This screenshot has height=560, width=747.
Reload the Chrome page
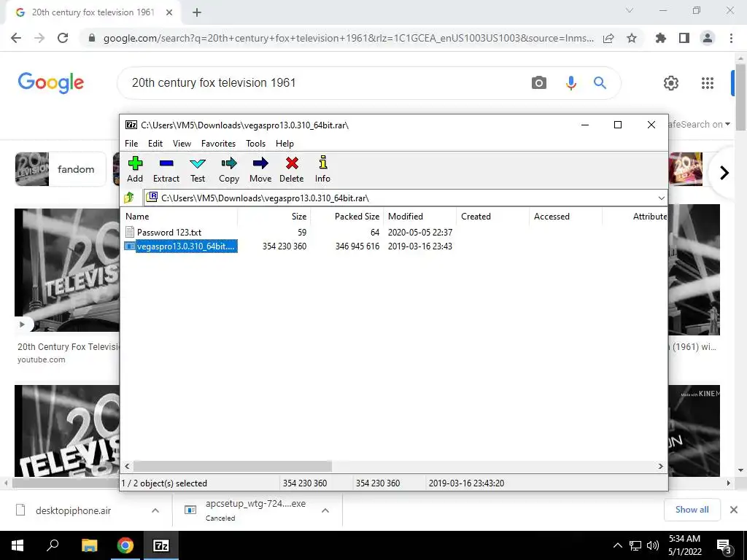(63, 38)
